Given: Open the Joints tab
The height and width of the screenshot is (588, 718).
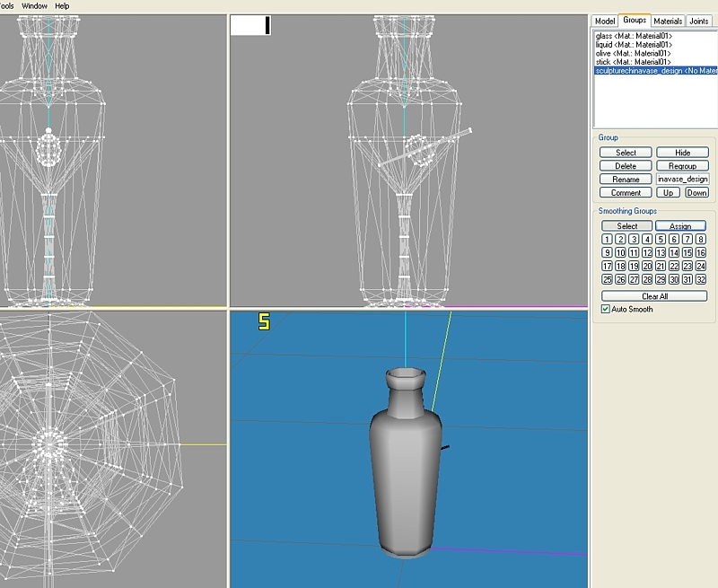Looking at the screenshot, I should coord(698,21).
